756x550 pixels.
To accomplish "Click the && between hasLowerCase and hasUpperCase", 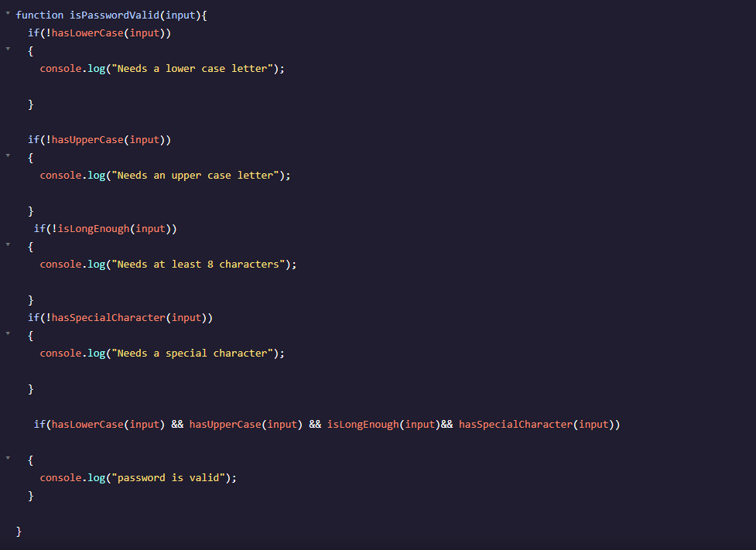I will tap(177, 424).
